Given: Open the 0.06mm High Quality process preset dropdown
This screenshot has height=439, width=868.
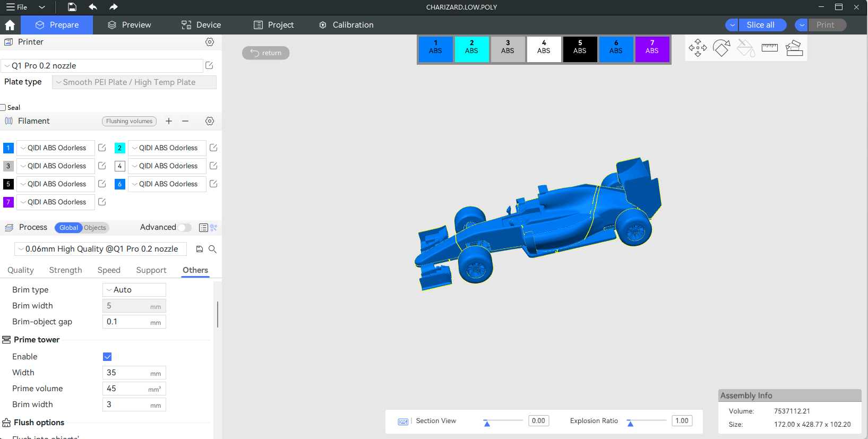Looking at the screenshot, I should tap(100, 249).
